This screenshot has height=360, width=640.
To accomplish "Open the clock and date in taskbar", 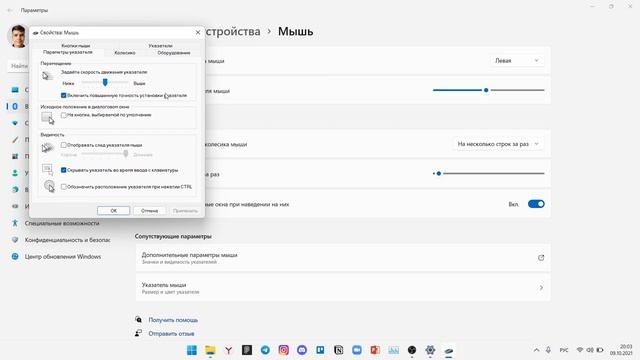I will click(621, 350).
